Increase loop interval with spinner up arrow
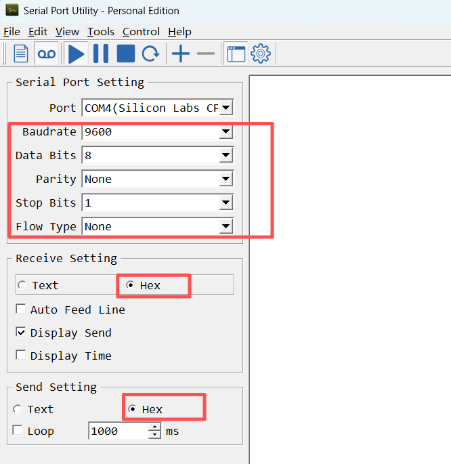 [x=154, y=427]
